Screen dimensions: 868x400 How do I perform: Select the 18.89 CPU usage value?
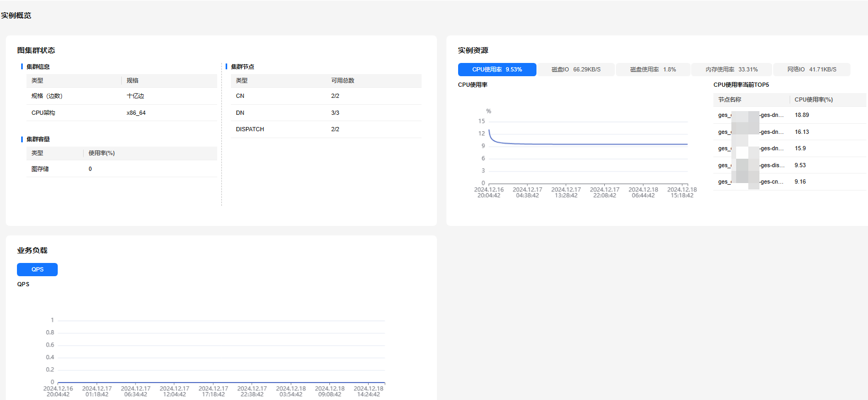(x=802, y=115)
